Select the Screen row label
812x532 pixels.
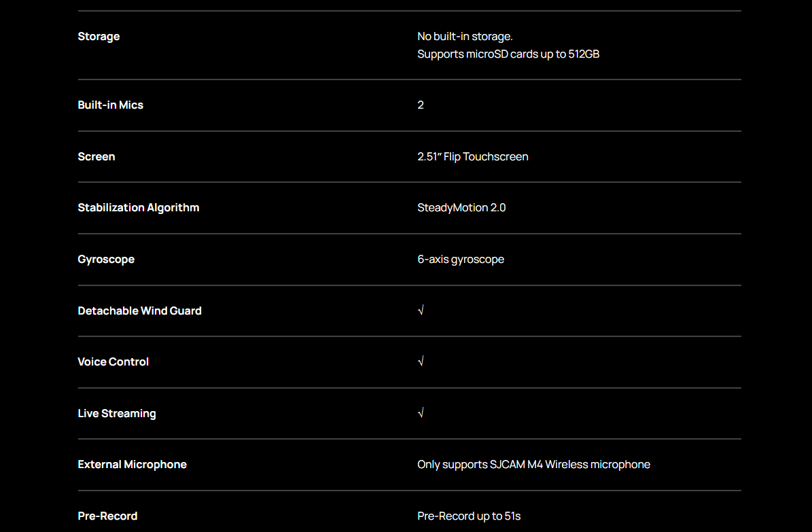96,157
